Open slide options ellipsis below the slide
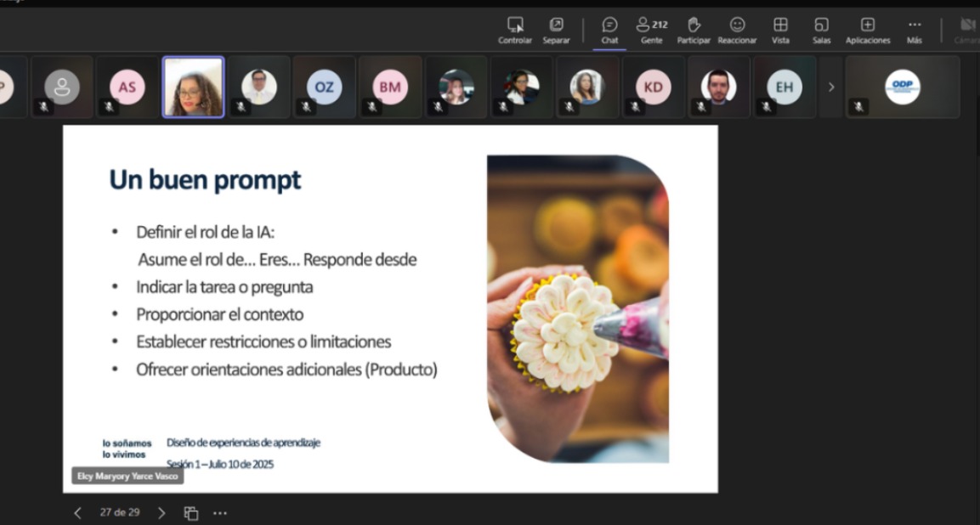The image size is (980, 525). [x=220, y=513]
